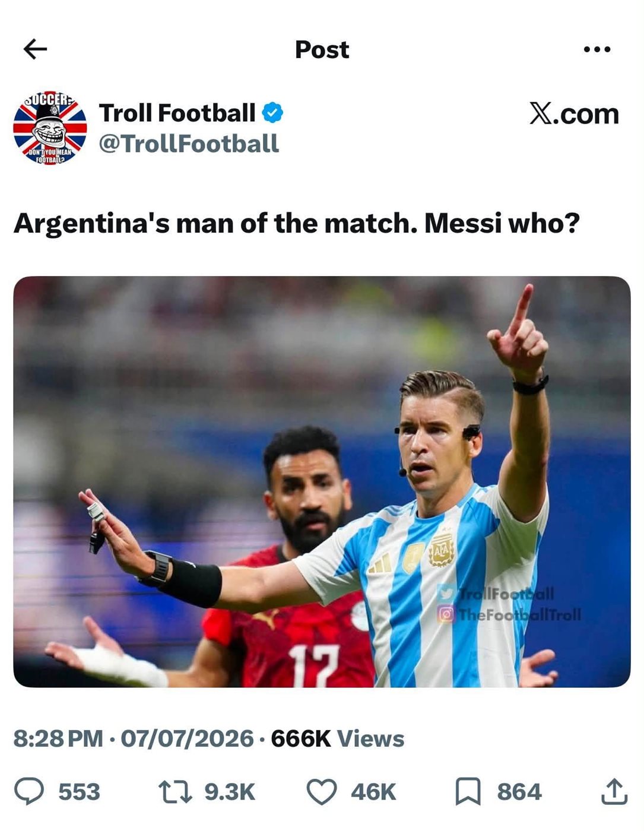Click the X.com label

click(x=574, y=114)
